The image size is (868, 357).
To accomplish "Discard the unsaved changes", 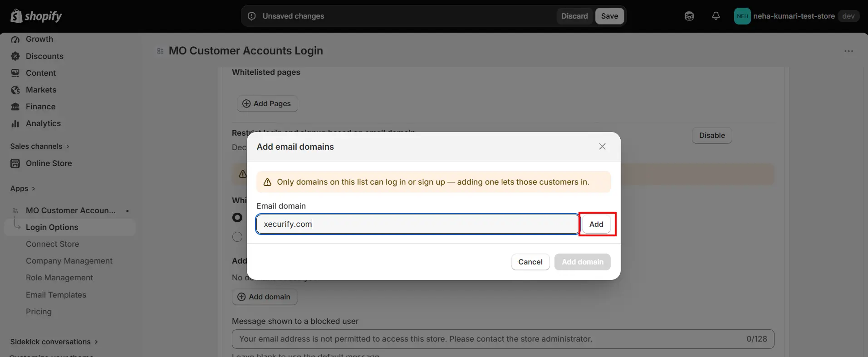I will point(574,16).
